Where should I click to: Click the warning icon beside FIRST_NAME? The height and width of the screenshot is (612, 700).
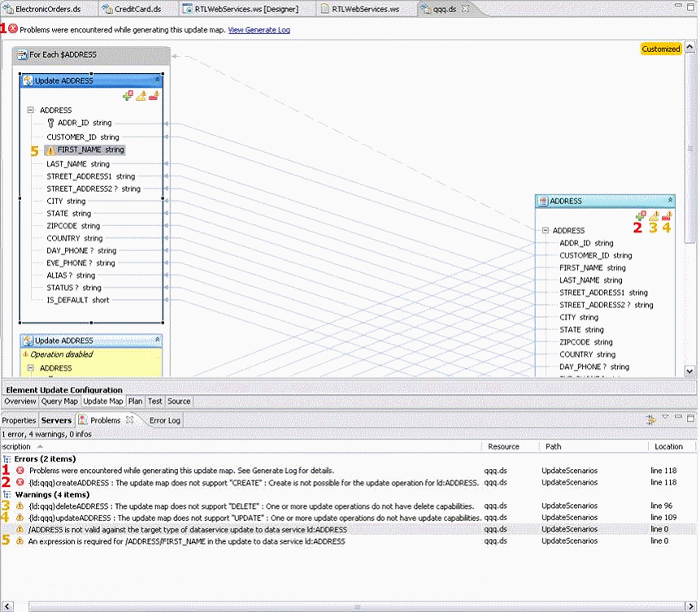50,150
